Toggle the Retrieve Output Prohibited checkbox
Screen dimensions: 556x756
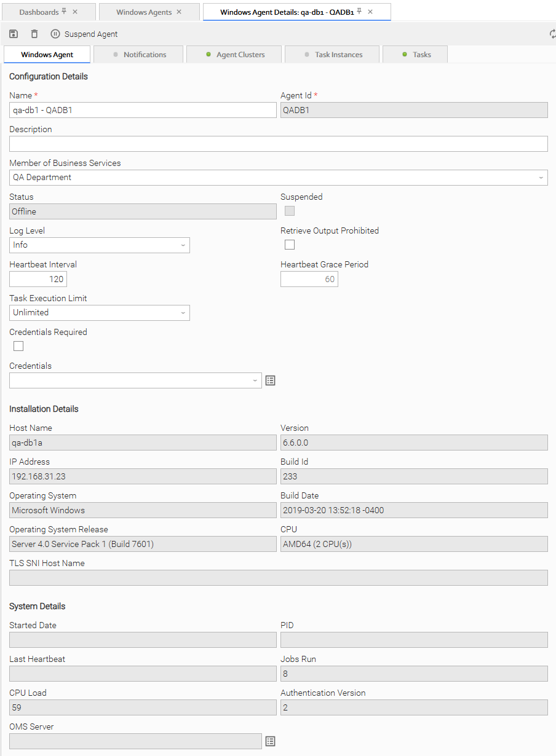290,245
